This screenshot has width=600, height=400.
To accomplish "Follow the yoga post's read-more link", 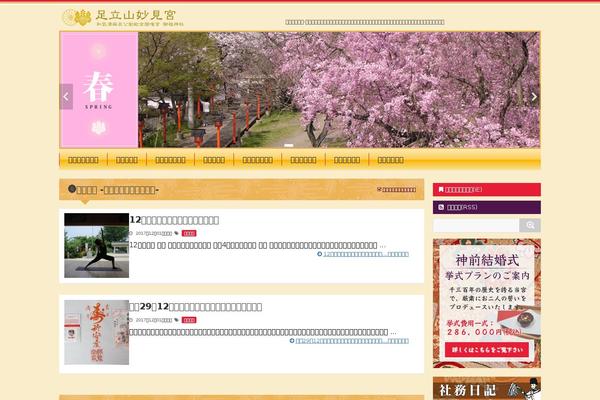I will pos(363,254).
